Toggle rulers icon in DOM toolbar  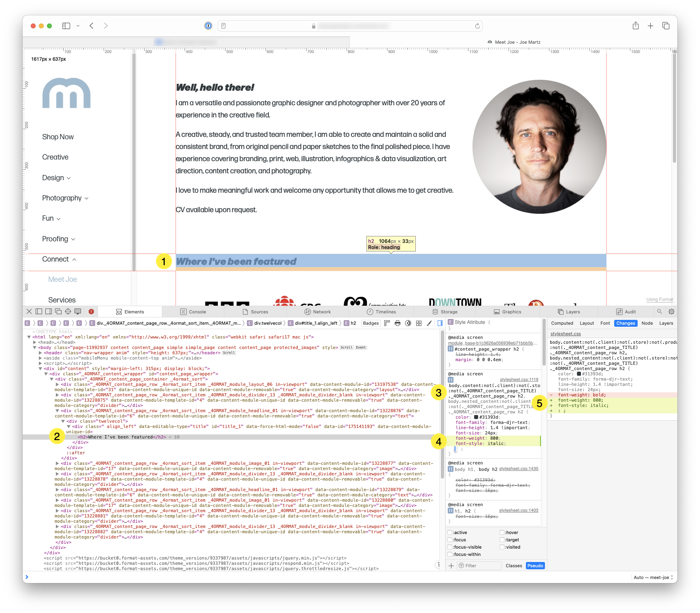387,323
